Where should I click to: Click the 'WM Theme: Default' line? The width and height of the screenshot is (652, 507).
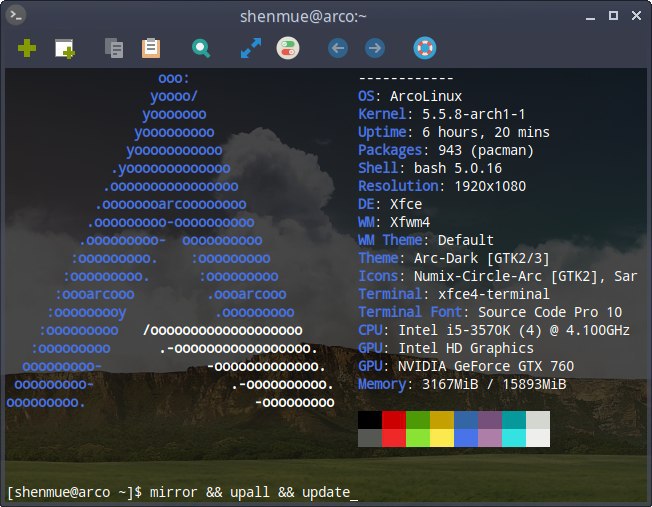426,240
